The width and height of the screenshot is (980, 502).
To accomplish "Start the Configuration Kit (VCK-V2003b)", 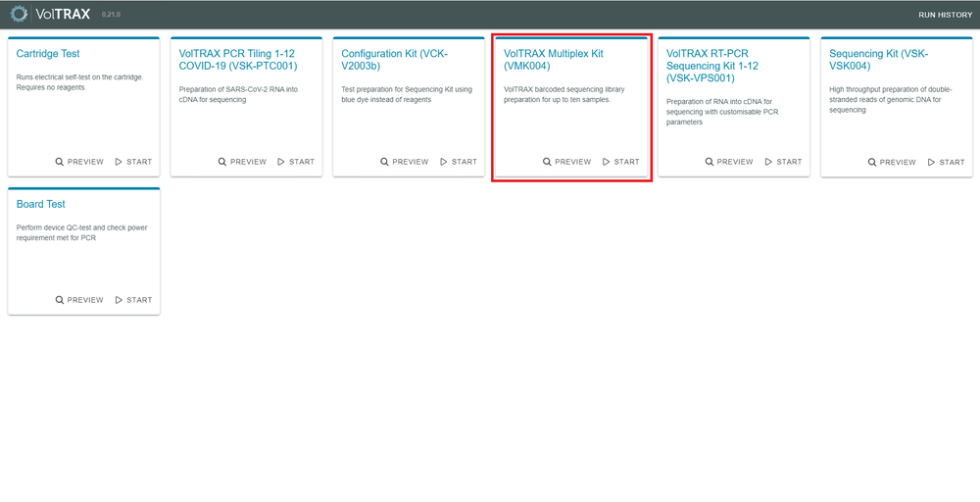I will (458, 162).
